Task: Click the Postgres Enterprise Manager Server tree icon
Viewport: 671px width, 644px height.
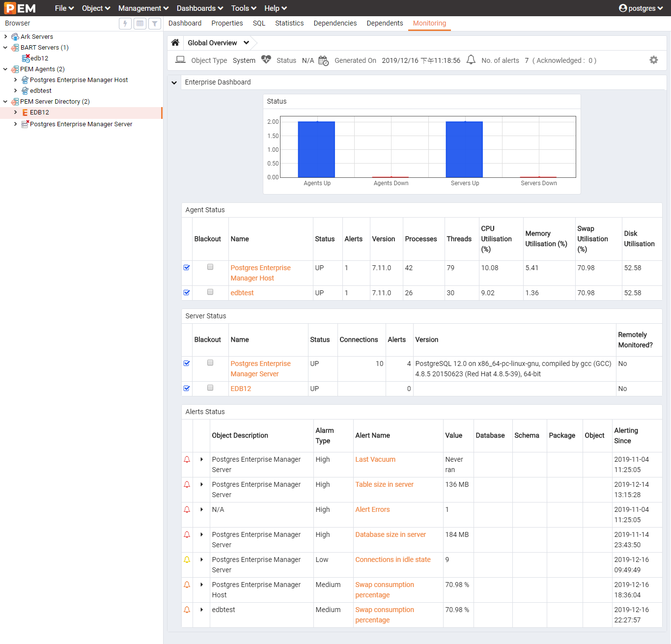Action: click(x=25, y=124)
